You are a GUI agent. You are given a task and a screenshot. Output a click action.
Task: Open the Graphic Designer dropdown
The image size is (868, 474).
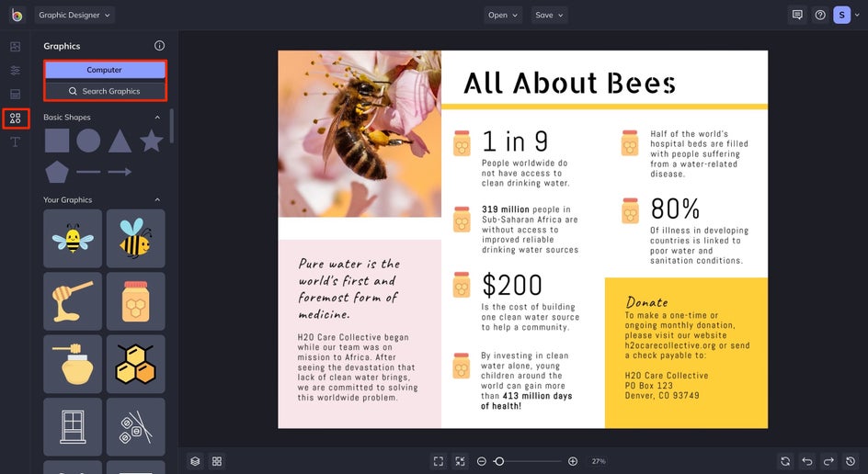point(74,15)
